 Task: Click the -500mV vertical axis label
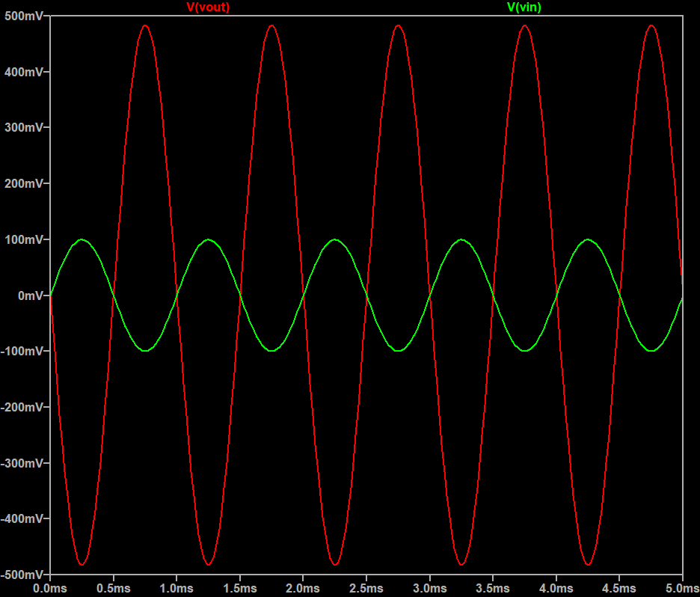coord(23,574)
